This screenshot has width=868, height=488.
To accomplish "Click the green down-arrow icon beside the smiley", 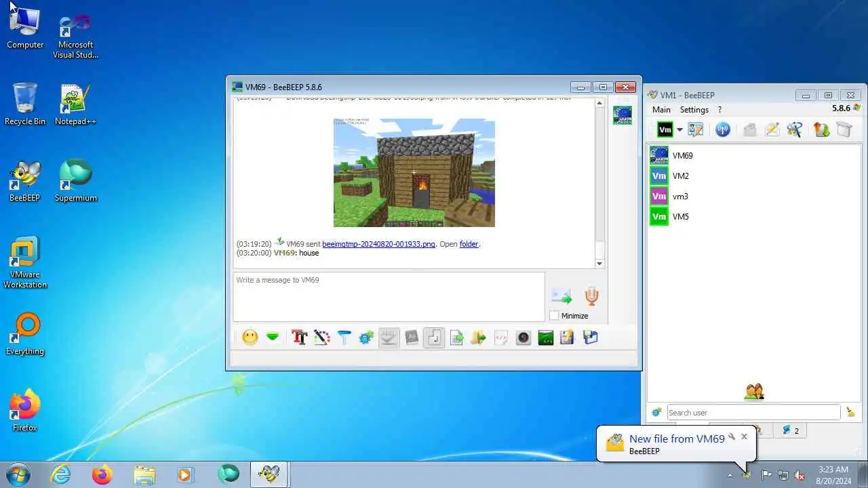I will [273, 338].
